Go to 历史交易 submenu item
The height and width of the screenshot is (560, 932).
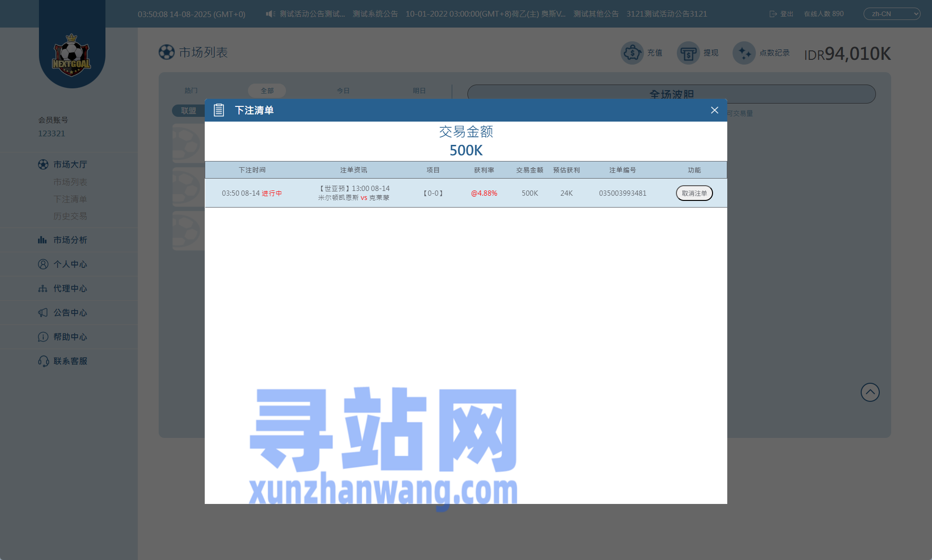point(70,216)
